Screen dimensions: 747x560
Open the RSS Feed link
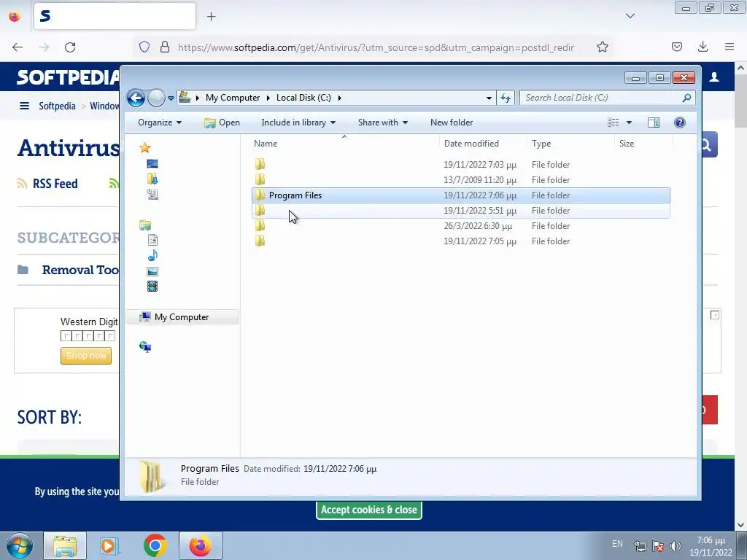(x=55, y=184)
